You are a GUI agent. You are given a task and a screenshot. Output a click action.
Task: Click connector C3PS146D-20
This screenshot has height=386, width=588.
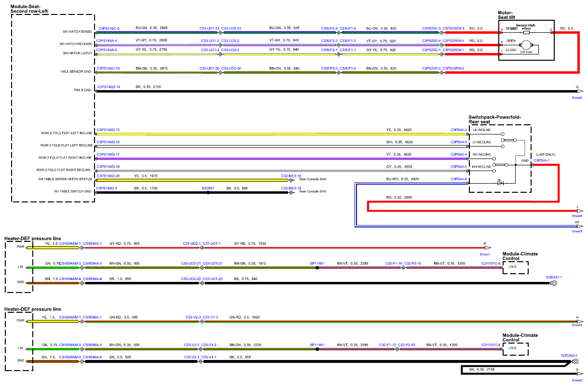(x=108, y=176)
